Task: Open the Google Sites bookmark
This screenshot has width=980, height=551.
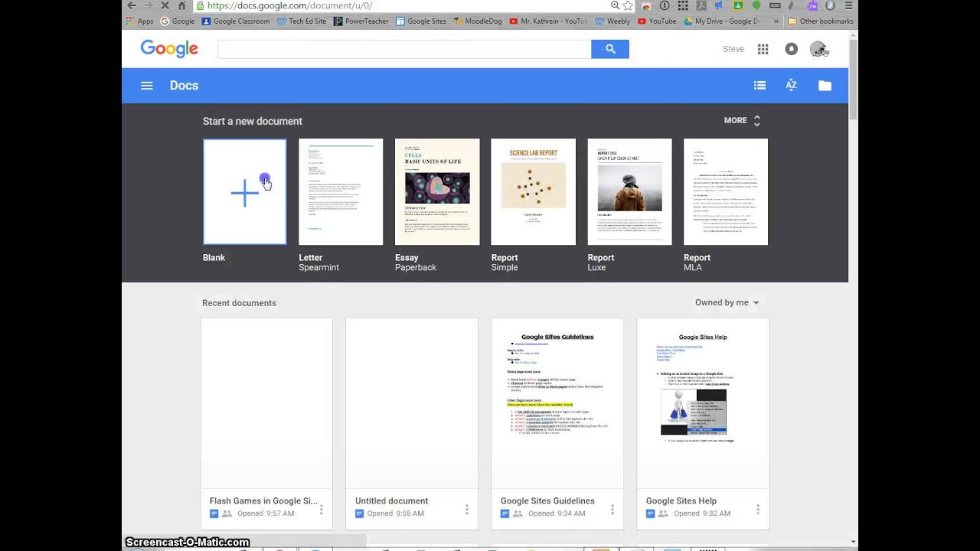Action: [x=420, y=21]
